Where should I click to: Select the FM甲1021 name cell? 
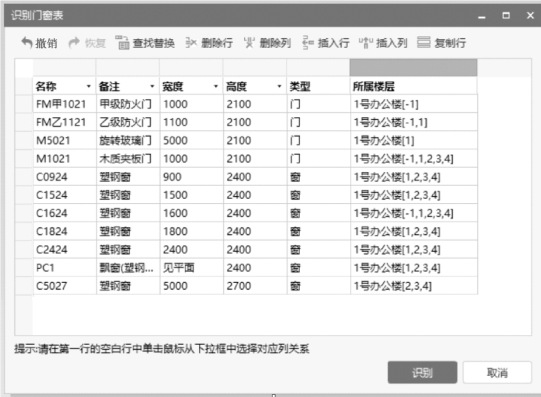(x=65, y=104)
